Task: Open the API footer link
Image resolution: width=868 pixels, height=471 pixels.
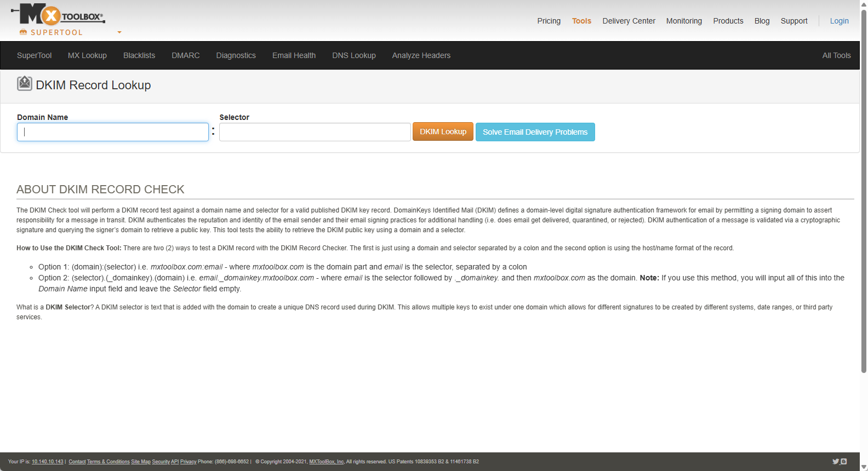Action: tap(175, 462)
